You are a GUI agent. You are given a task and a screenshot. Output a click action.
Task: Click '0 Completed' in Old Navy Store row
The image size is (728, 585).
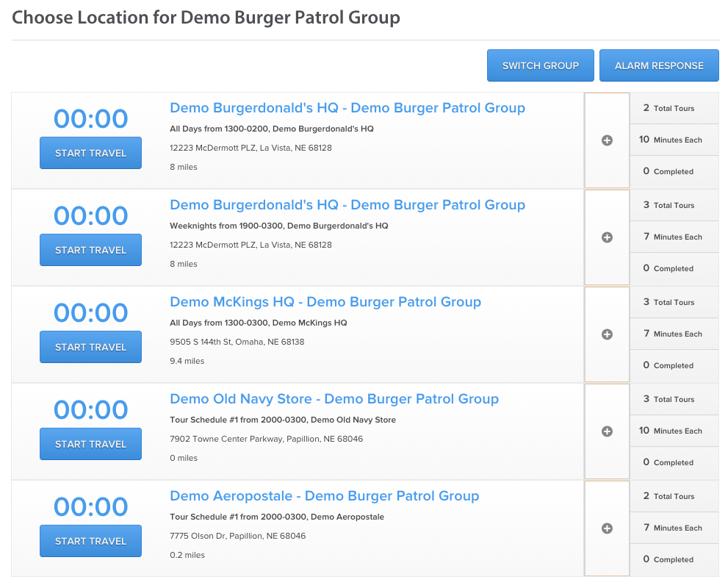668,462
